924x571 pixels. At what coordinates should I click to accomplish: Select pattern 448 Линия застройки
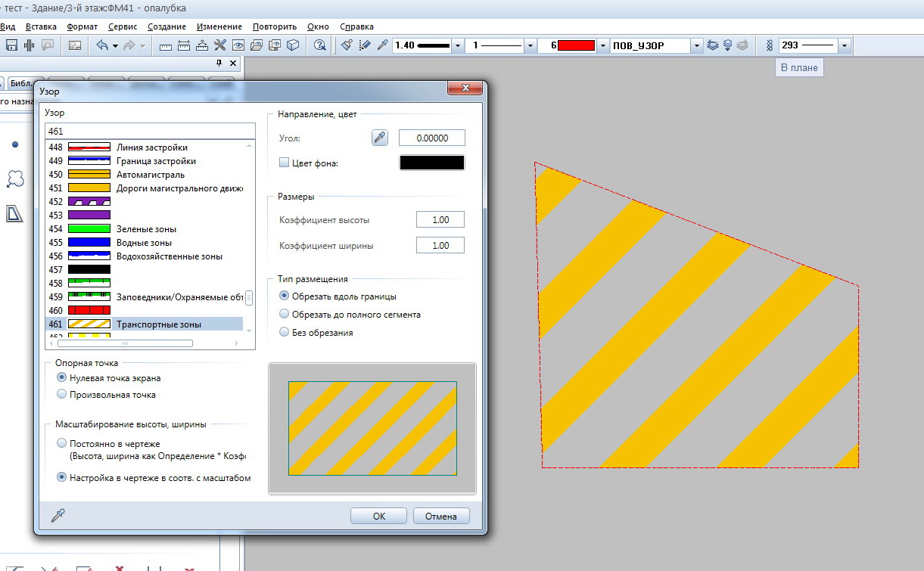(x=145, y=147)
